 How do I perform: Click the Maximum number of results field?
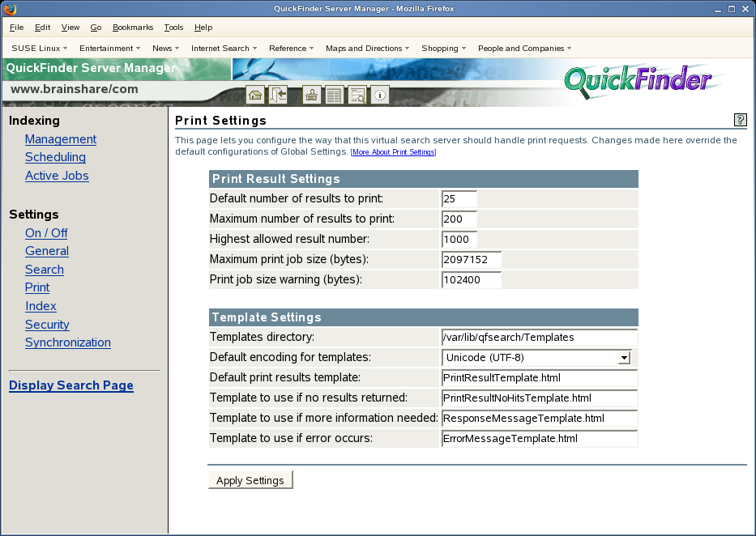point(459,219)
